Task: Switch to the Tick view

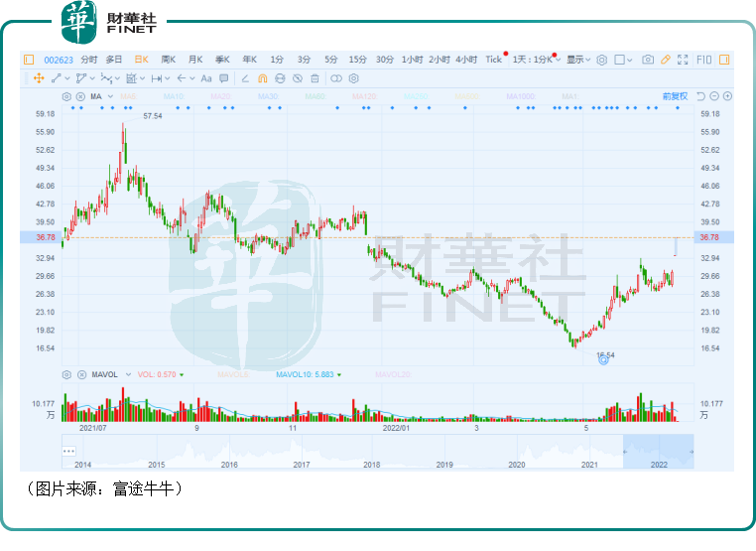Action: coord(494,60)
